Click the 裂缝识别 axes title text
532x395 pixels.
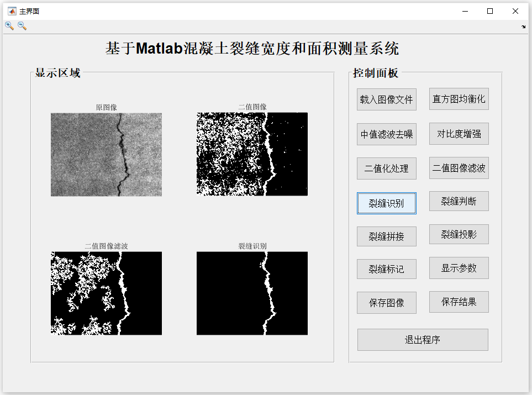252,246
